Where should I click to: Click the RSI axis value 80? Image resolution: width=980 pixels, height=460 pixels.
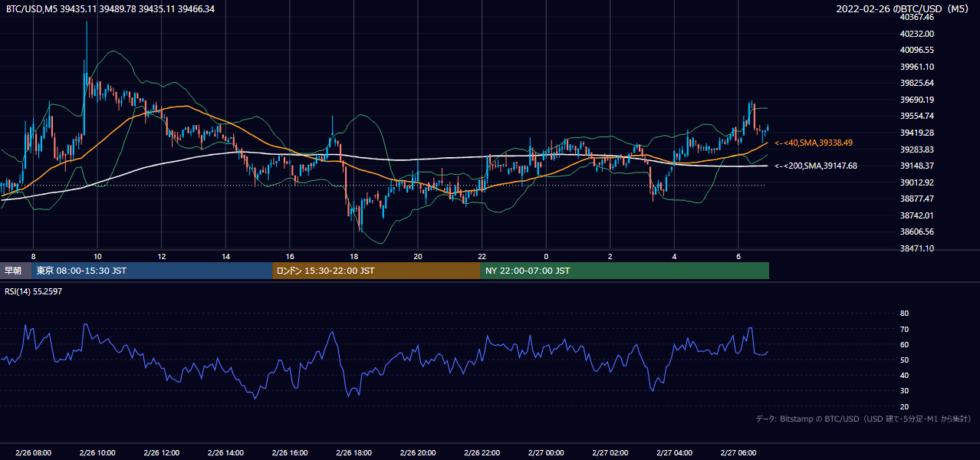[x=904, y=314]
